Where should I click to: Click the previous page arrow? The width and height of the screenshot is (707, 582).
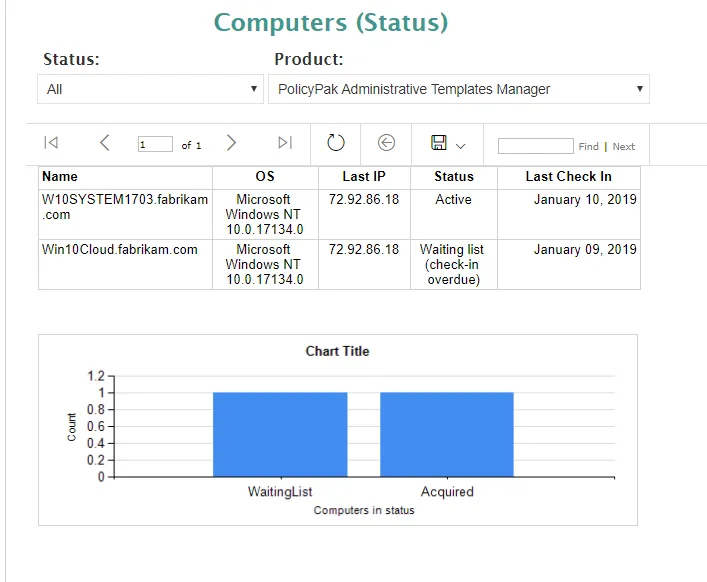tap(105, 144)
